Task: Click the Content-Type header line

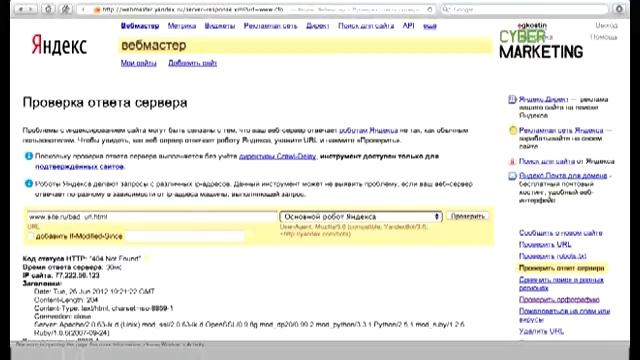Action: [x=104, y=308]
